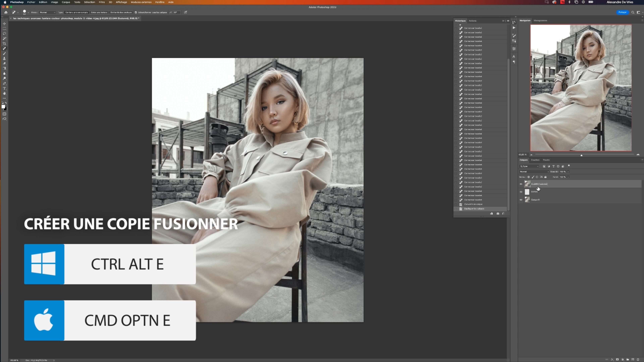The image size is (644, 362).
Task: Toggle visibility of Calque 0 layer
Action: (521, 200)
